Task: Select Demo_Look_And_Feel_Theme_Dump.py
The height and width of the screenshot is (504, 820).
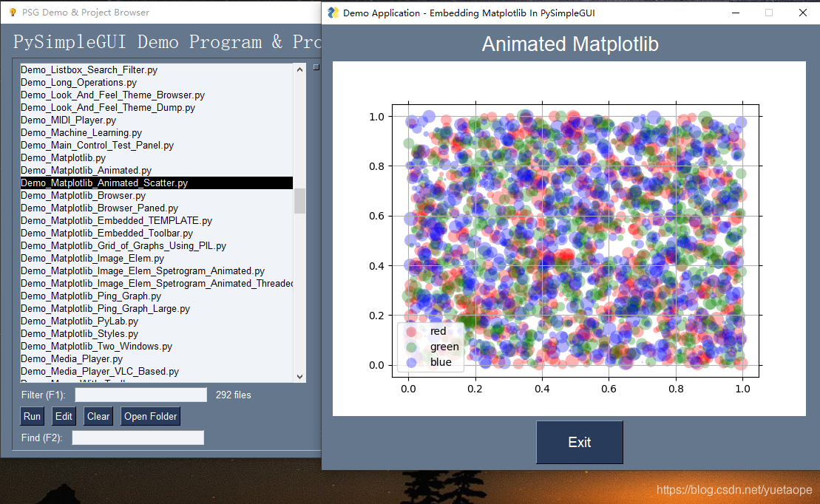Action: coord(156,107)
